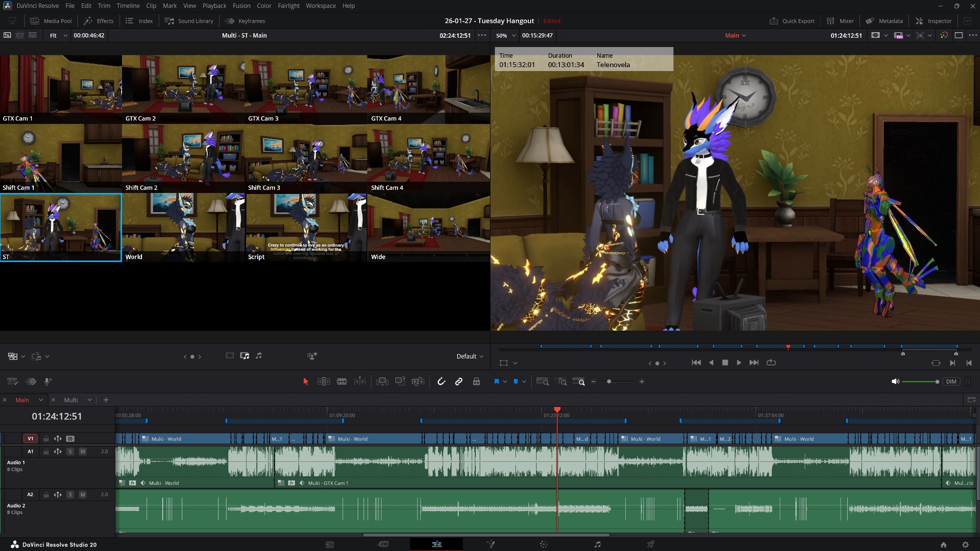
Task: Expand the Default multicam layout dropdown
Action: (469, 356)
